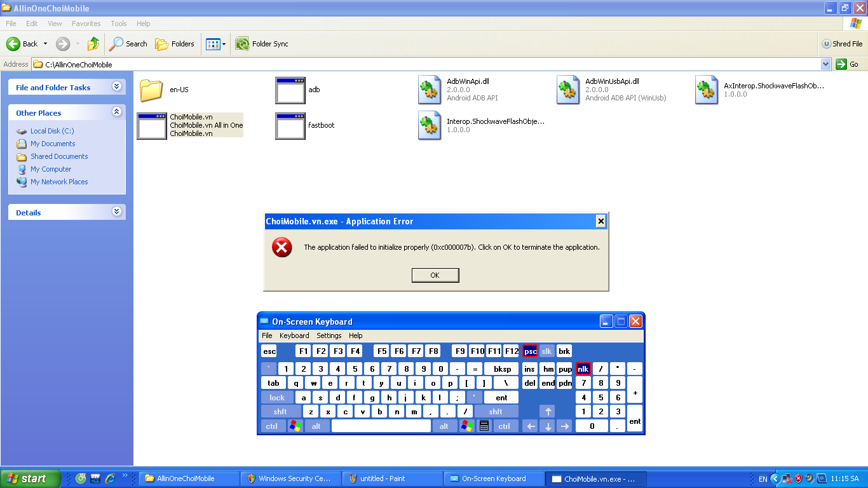868x488 pixels.
Task: Click the esc key on On-Screen Keyboard
Action: click(x=269, y=351)
